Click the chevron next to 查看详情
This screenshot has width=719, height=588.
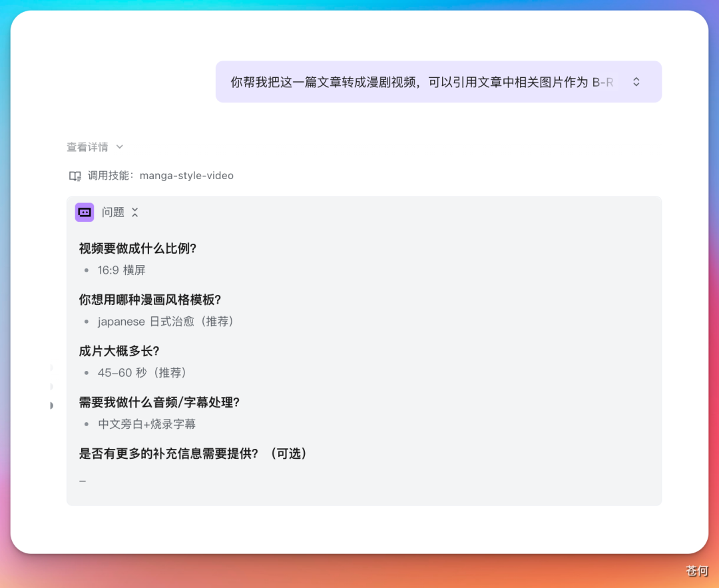tap(119, 147)
